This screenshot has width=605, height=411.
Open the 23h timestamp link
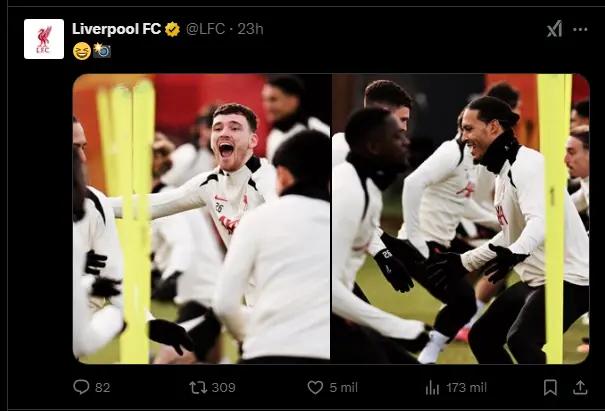(x=249, y=29)
